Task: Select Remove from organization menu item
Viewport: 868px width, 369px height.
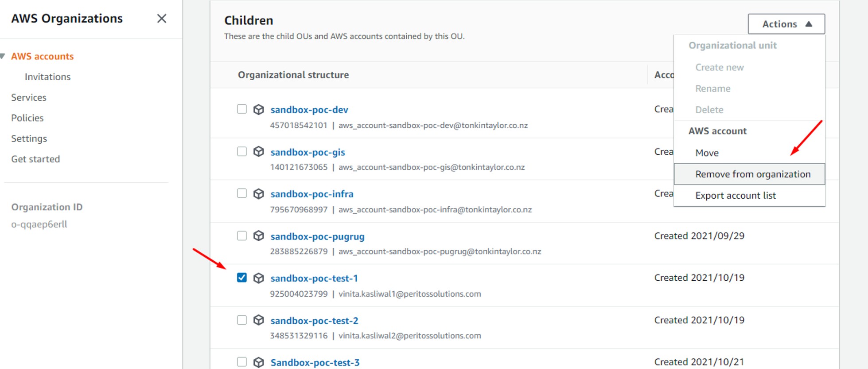Action: [x=749, y=174]
